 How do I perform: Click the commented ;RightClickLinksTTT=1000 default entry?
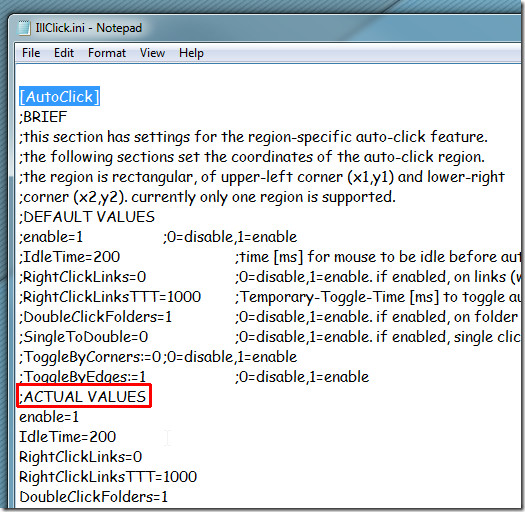[110, 297]
